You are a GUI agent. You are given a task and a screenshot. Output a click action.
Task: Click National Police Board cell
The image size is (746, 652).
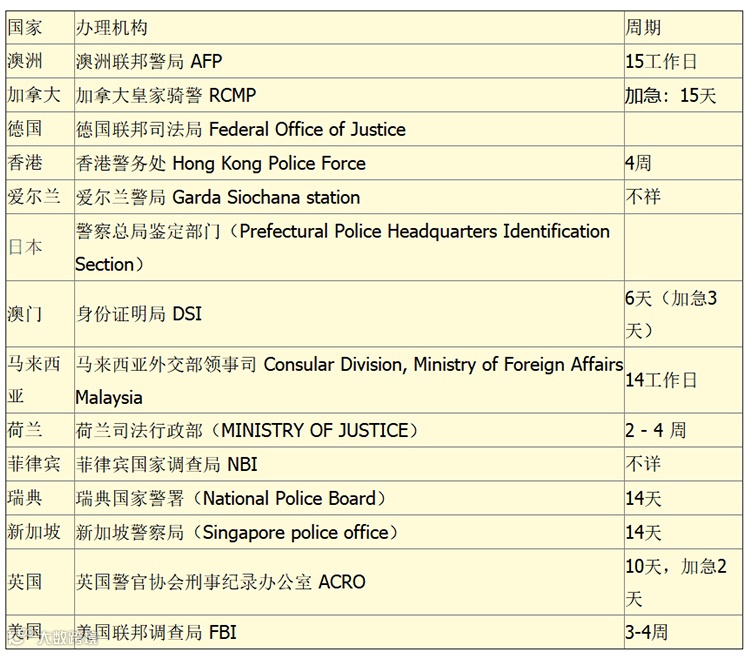pos(349,498)
